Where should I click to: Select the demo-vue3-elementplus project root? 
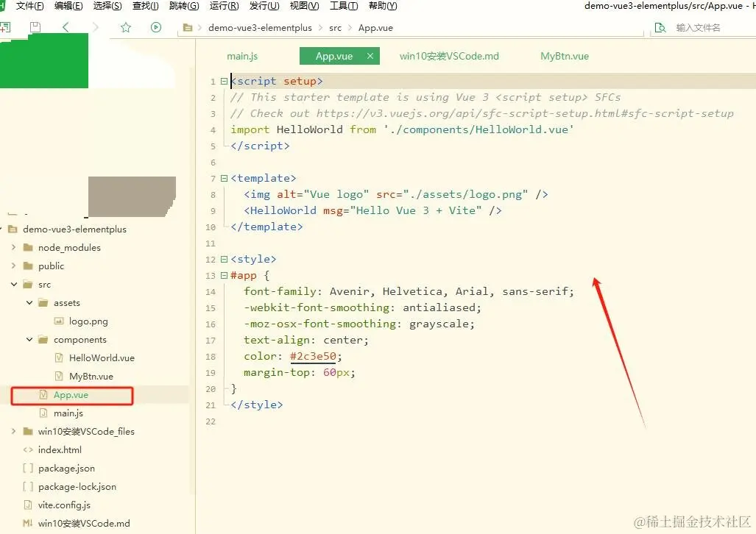click(75, 229)
